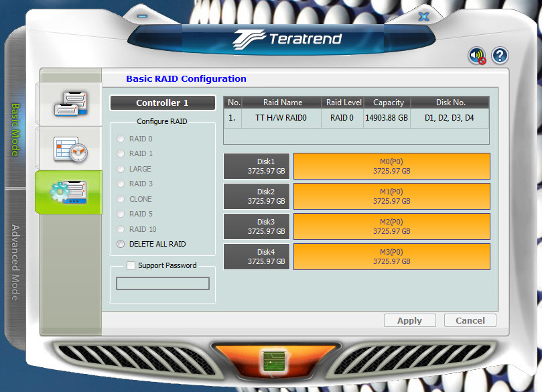Image resolution: width=542 pixels, height=392 pixels.
Task: Click the "Raid Level" column header
Action: pos(344,103)
